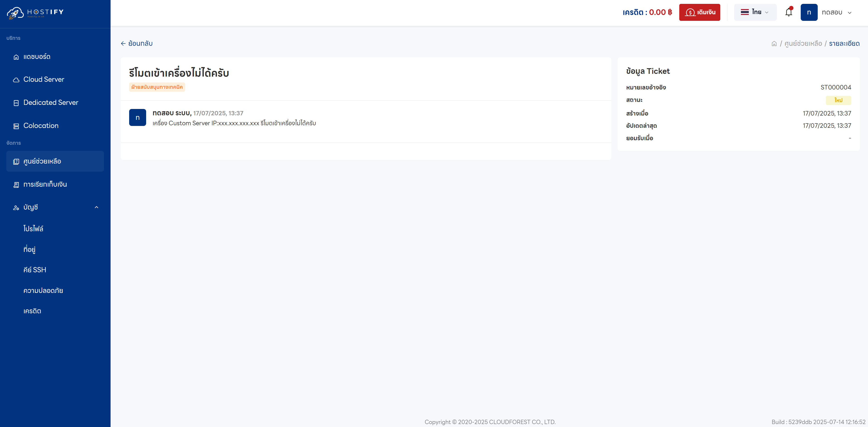The width and height of the screenshot is (868, 427).
Task: Click the ย้อนกลับ back link
Action: (x=137, y=43)
